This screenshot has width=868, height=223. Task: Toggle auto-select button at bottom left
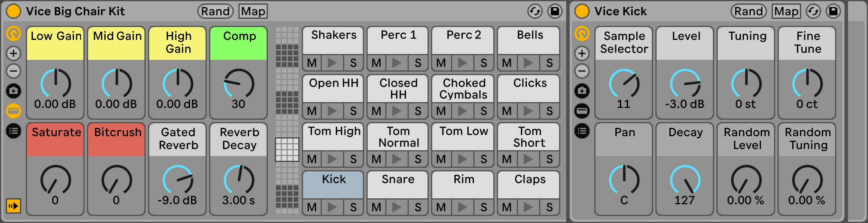click(14, 206)
